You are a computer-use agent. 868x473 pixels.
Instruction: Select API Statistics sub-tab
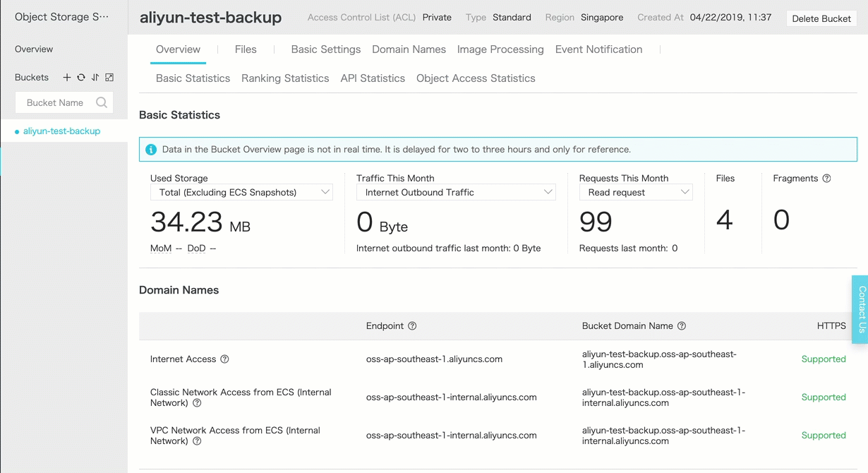tap(373, 78)
